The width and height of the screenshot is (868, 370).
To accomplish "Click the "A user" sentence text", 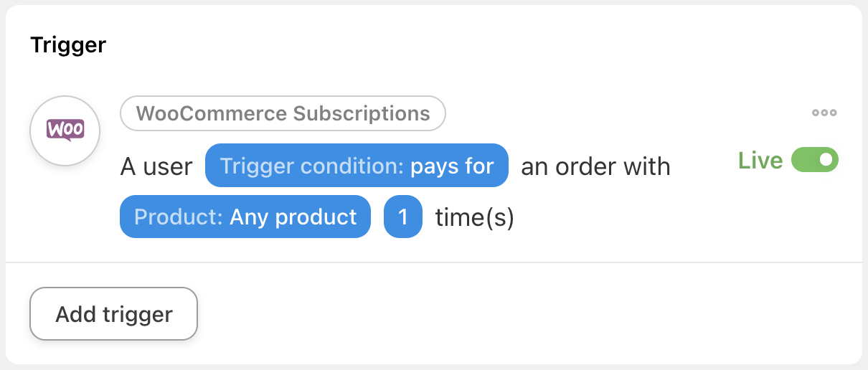I will tap(156, 166).
